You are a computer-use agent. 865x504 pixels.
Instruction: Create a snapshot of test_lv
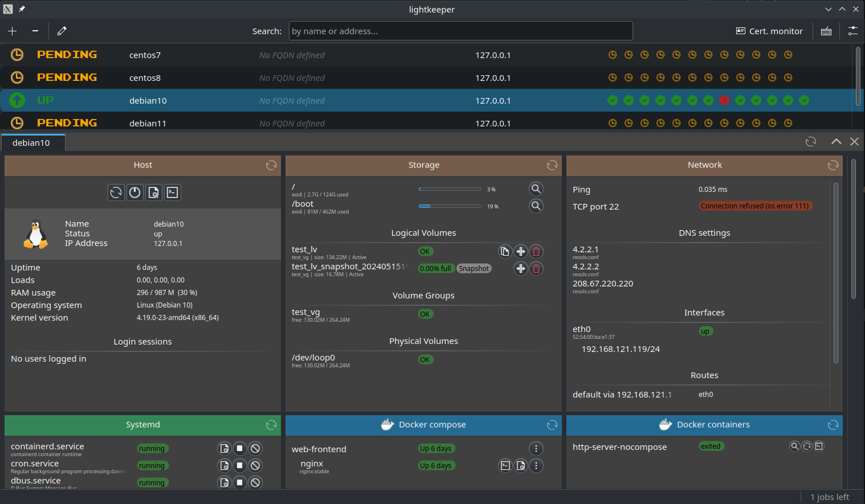[x=505, y=251]
